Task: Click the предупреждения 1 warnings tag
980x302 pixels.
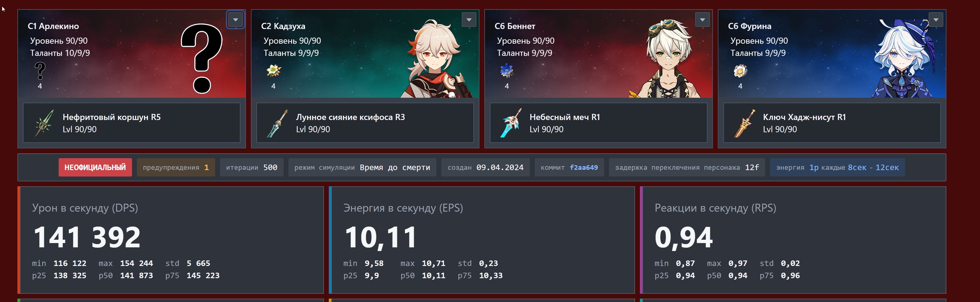Action: (x=176, y=167)
